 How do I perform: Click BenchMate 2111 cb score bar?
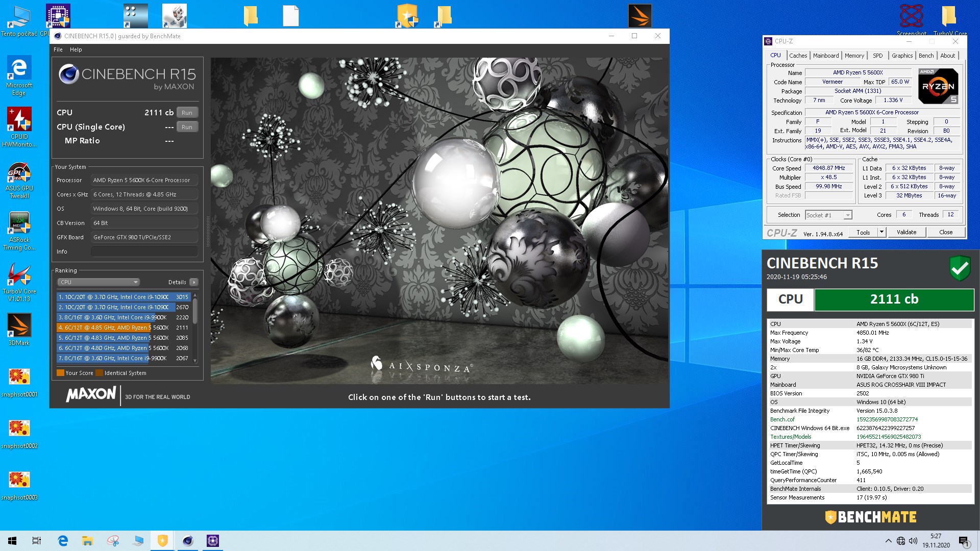point(894,299)
